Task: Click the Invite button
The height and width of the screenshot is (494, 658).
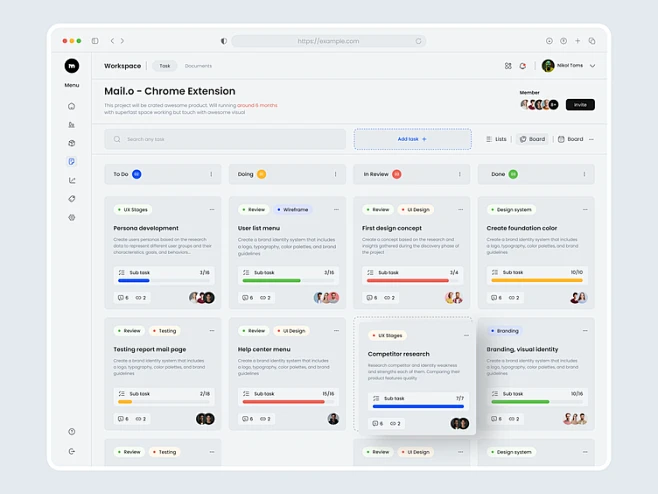Action: coord(580,105)
